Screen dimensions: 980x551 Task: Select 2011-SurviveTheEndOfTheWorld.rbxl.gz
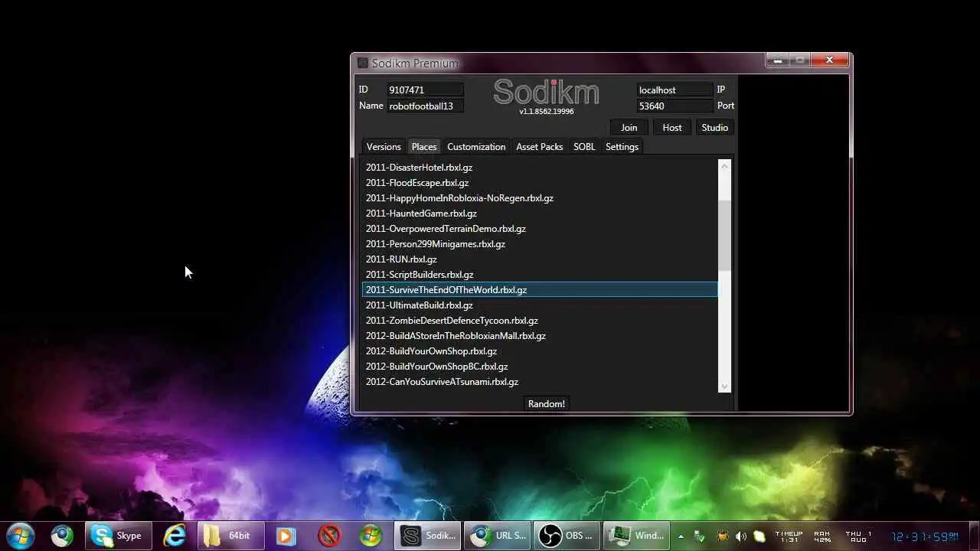[540, 290]
